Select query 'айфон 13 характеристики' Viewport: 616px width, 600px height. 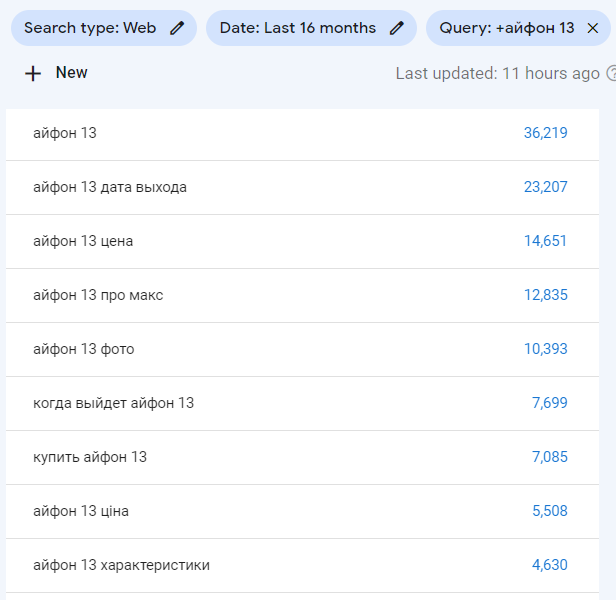302,565
